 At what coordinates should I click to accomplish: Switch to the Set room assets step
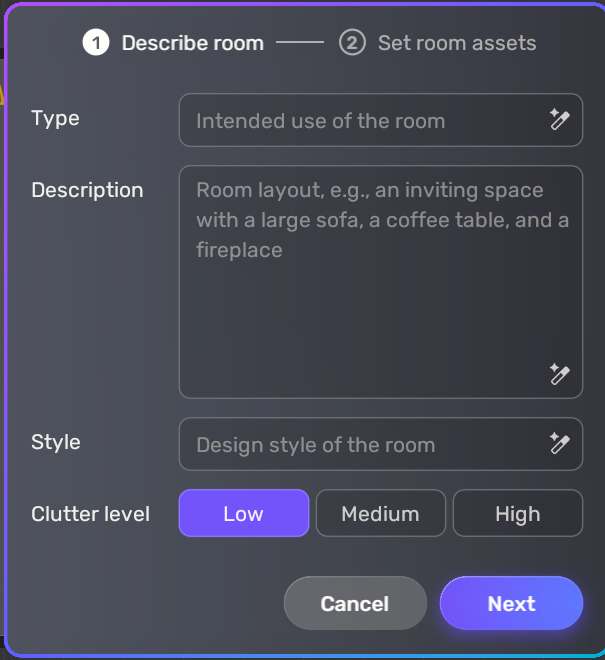coord(456,43)
